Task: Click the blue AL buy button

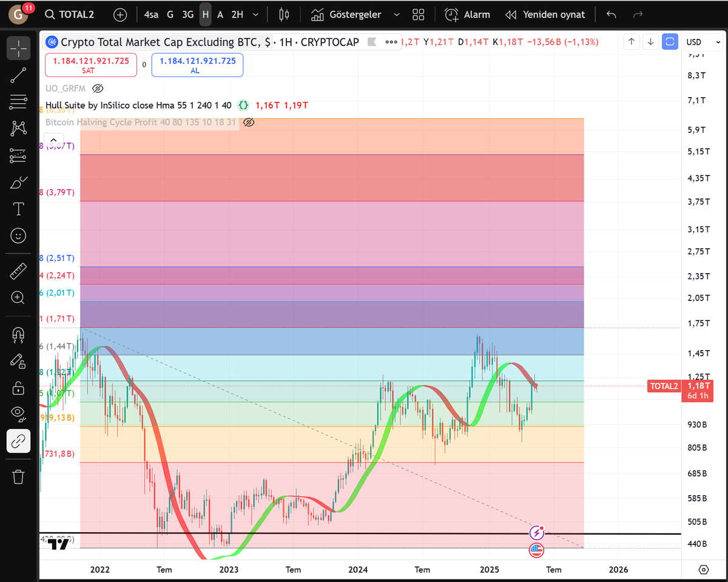Action: pos(197,65)
